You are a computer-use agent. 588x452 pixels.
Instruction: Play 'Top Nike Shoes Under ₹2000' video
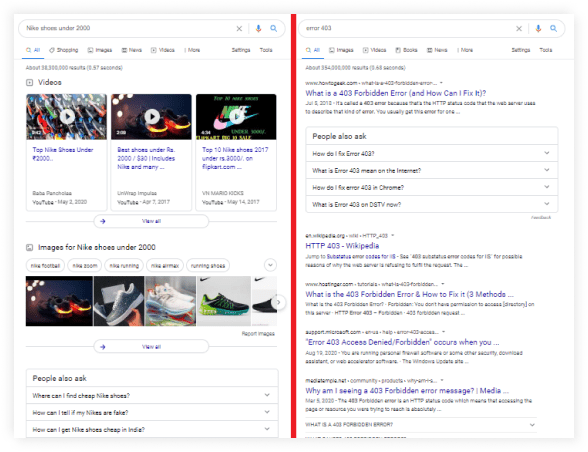67,117
